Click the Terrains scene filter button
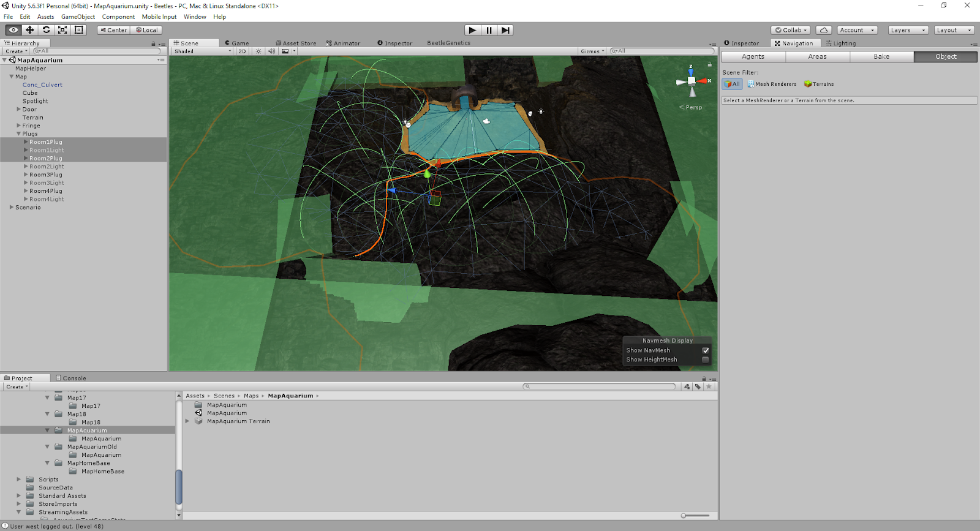The image size is (980, 531). 819,84
